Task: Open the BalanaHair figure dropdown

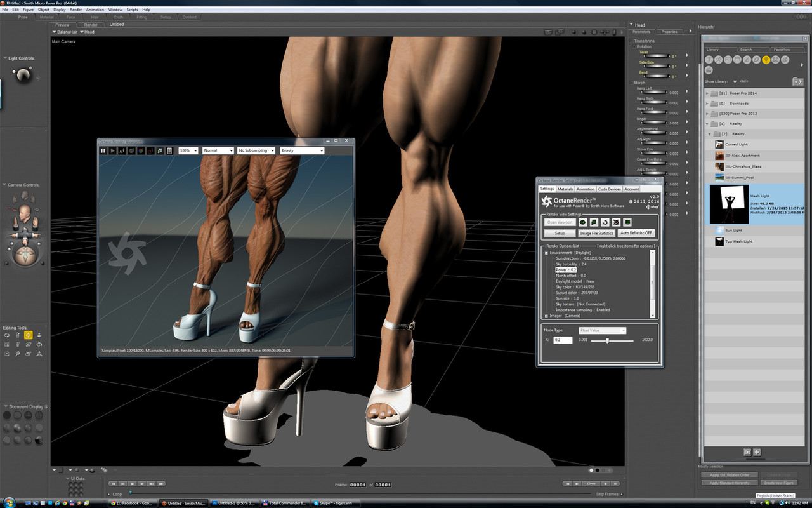Action: click(x=63, y=32)
